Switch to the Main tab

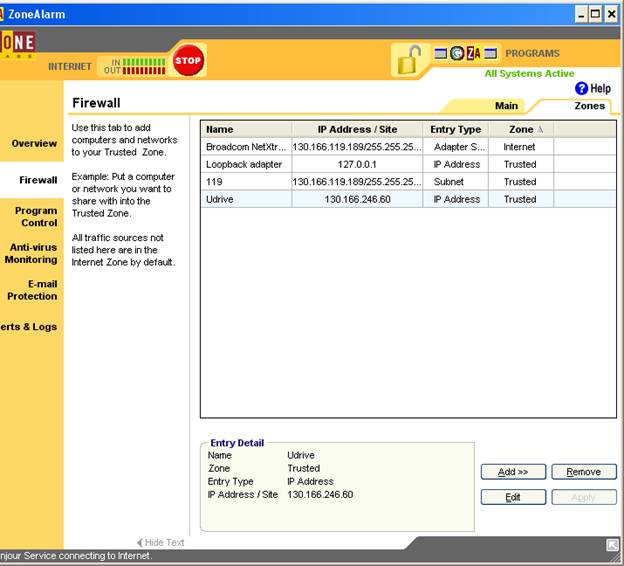click(x=506, y=106)
